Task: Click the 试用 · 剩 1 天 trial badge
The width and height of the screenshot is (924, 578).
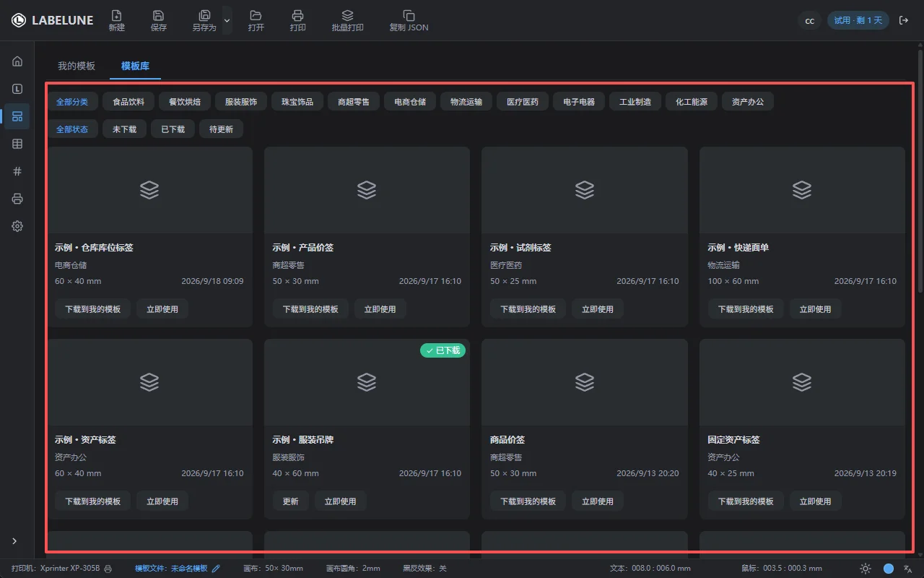Action: 858,20
